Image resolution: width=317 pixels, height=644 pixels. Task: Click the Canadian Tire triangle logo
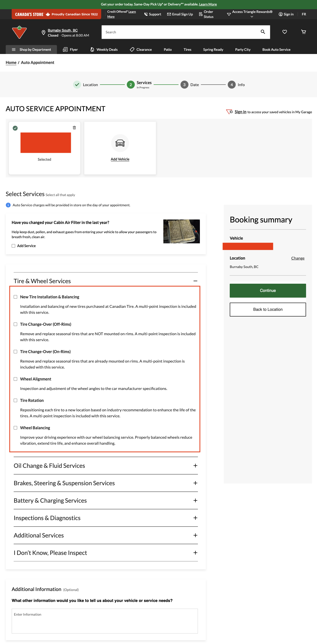pyautogui.click(x=19, y=32)
